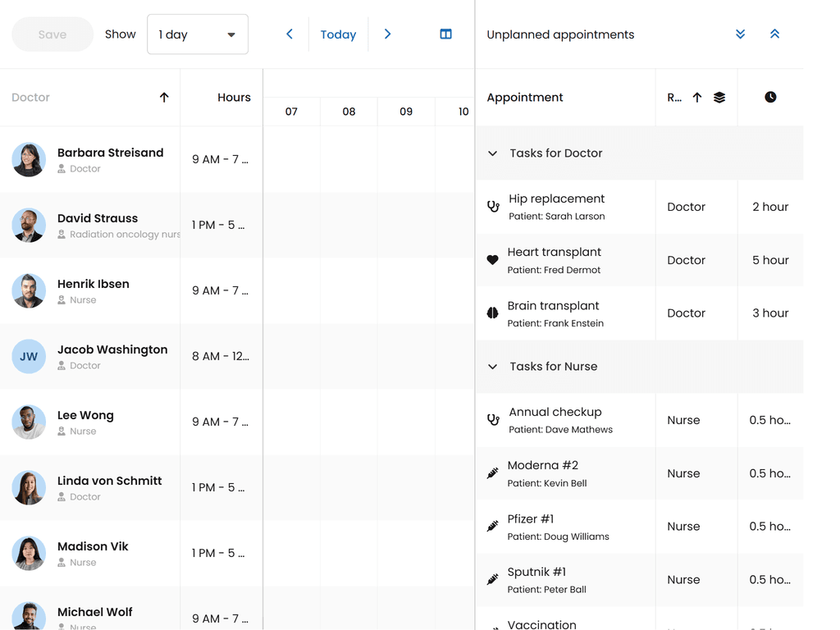Toggle the column layout panel icon
The width and height of the screenshot is (840, 630).
(x=445, y=34)
